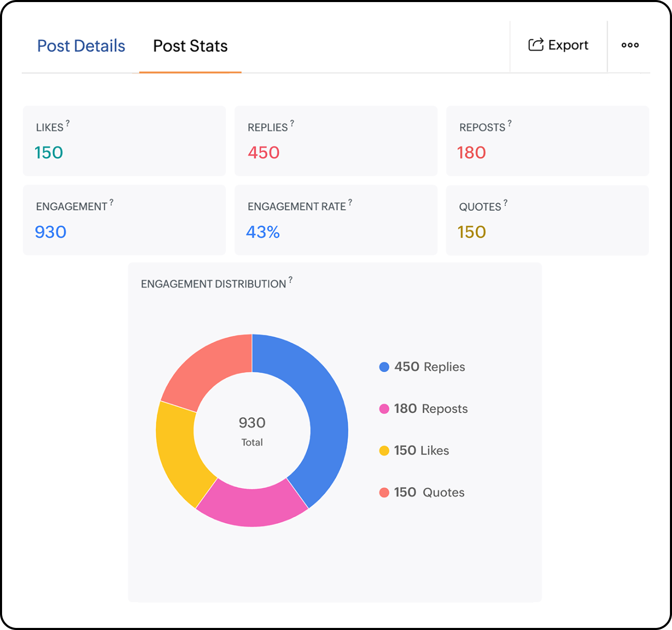Click the Engagement Distribution help icon
672x630 pixels.
290,280
